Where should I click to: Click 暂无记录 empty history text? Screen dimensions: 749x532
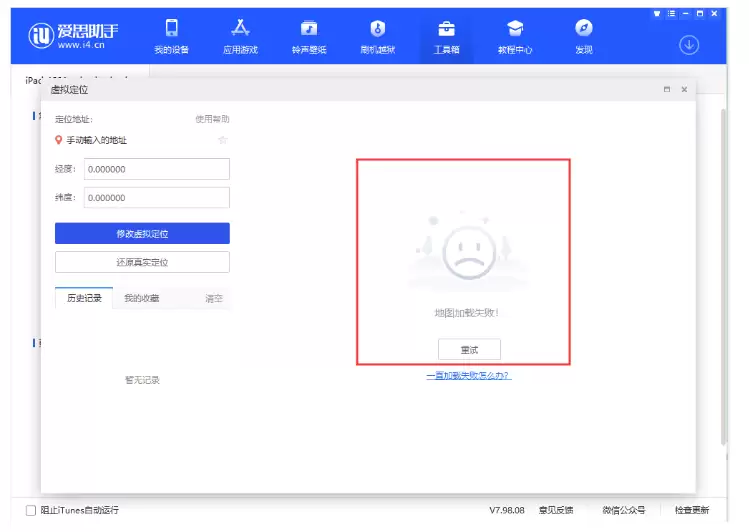click(142, 380)
